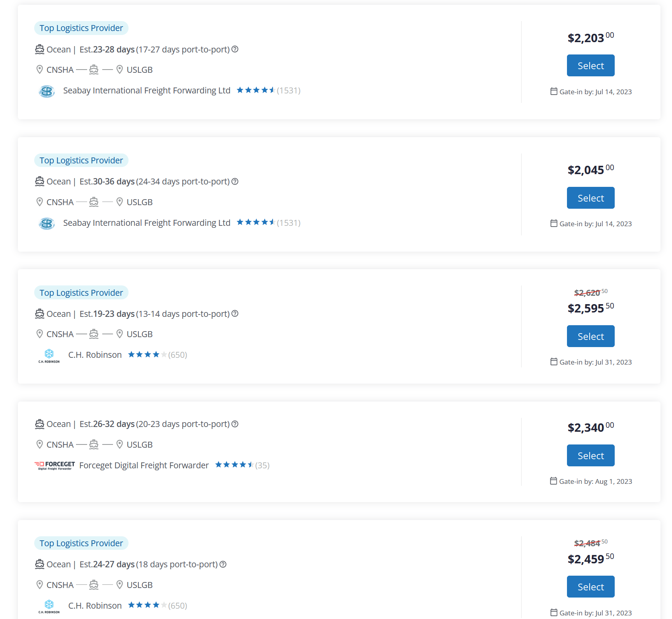
Task: Click Seabay logo in $2,203 offer
Action: [47, 91]
